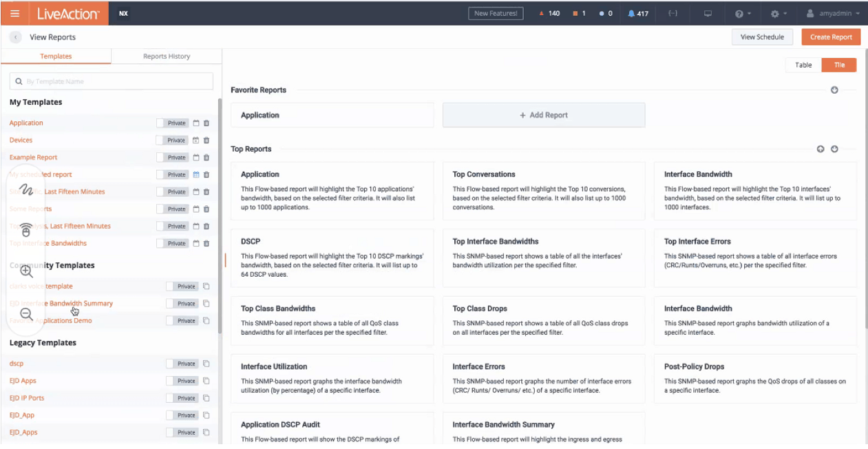Delete the Application template via trash icon
The height and width of the screenshot is (449, 868).
(207, 123)
